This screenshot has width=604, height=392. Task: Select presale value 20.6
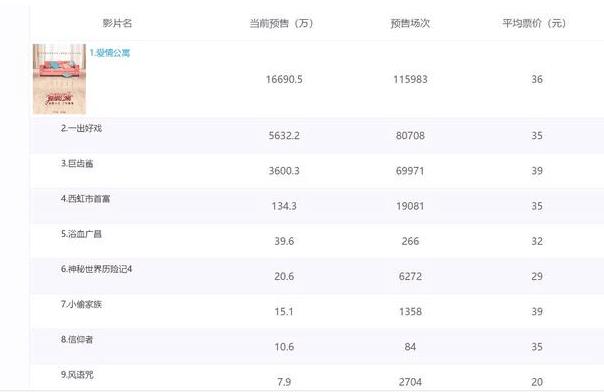coord(284,276)
